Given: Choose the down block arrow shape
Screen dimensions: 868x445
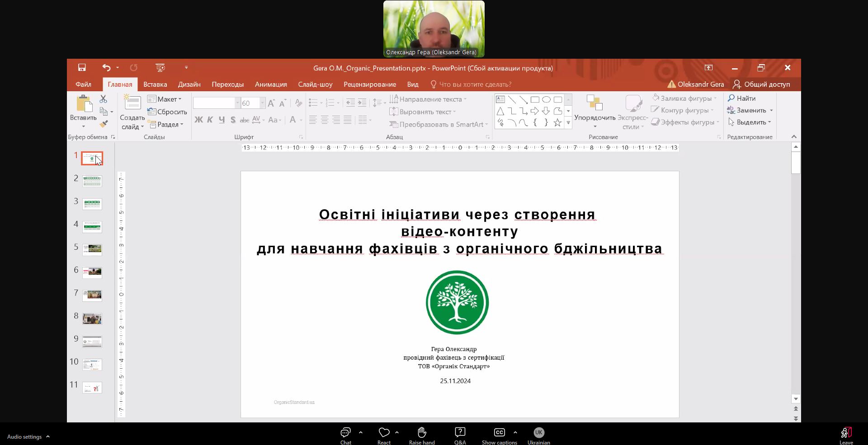Looking at the screenshot, I should click(546, 111).
